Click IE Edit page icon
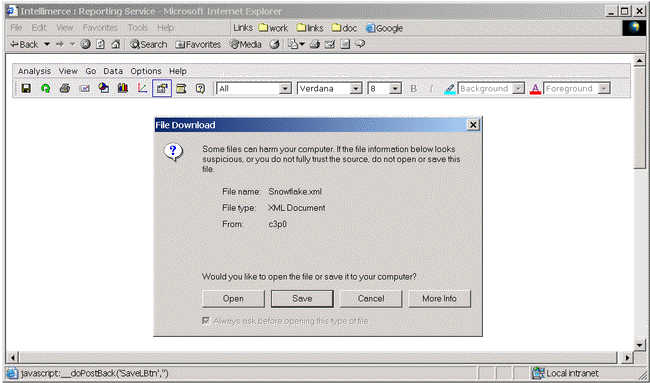 [330, 44]
